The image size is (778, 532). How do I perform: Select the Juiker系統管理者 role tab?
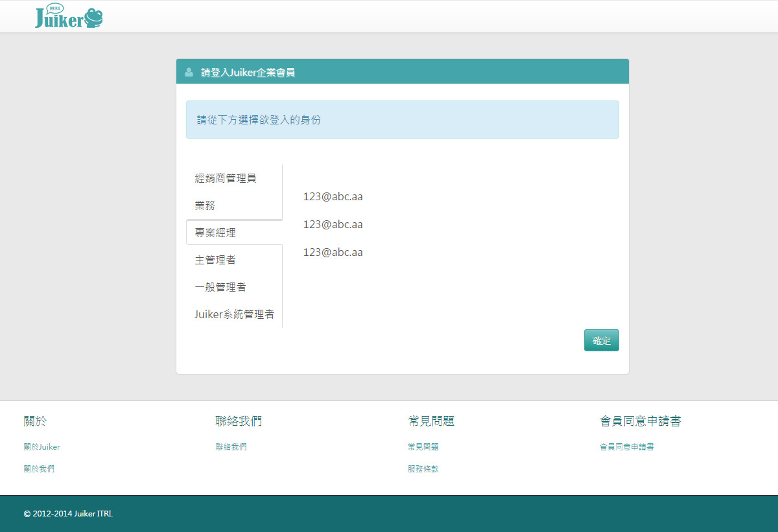point(234,314)
